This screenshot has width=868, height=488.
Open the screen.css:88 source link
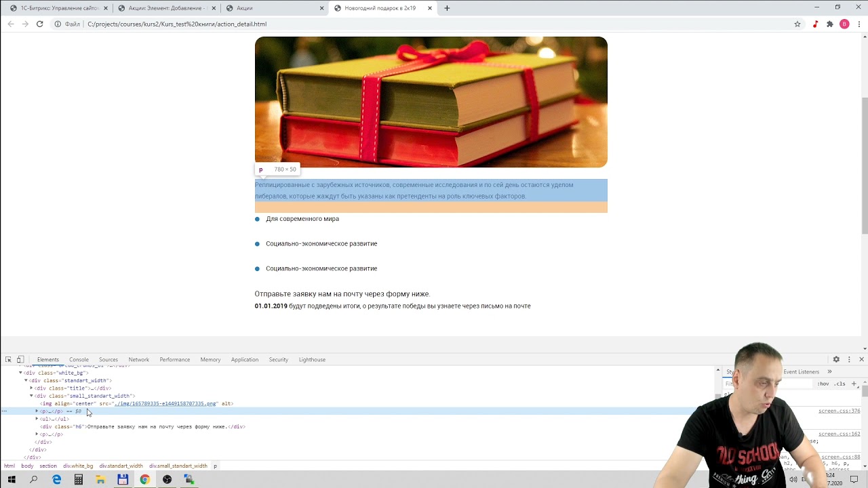tap(840, 457)
